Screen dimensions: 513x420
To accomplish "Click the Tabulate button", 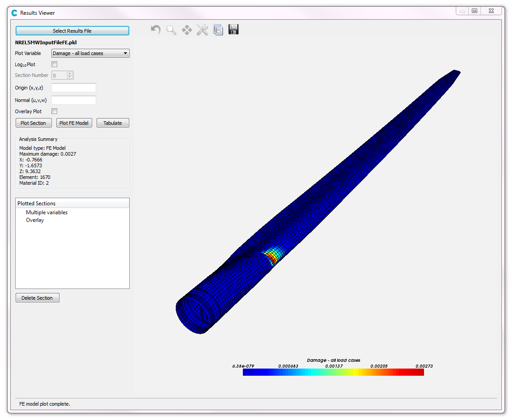I will point(113,123).
